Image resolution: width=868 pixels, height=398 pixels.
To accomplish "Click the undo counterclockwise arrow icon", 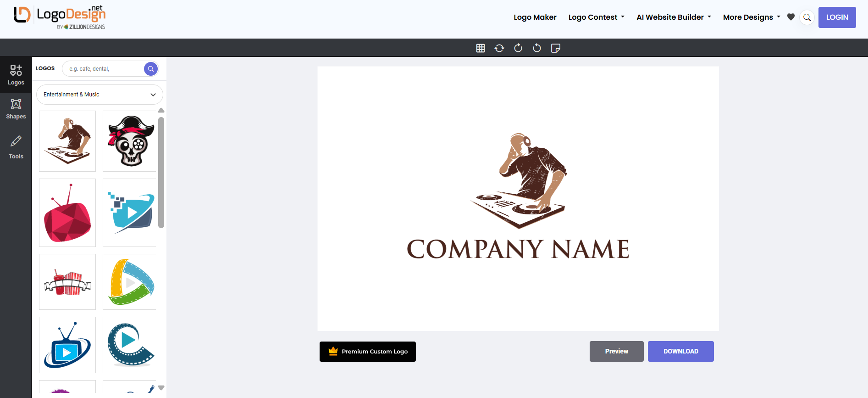I will 537,48.
